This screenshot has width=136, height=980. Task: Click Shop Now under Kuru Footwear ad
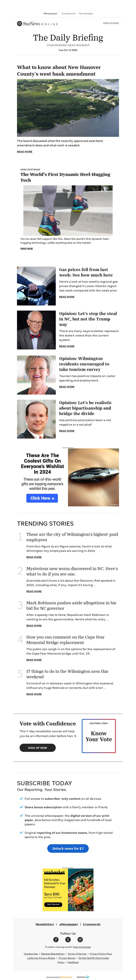coord(27,248)
